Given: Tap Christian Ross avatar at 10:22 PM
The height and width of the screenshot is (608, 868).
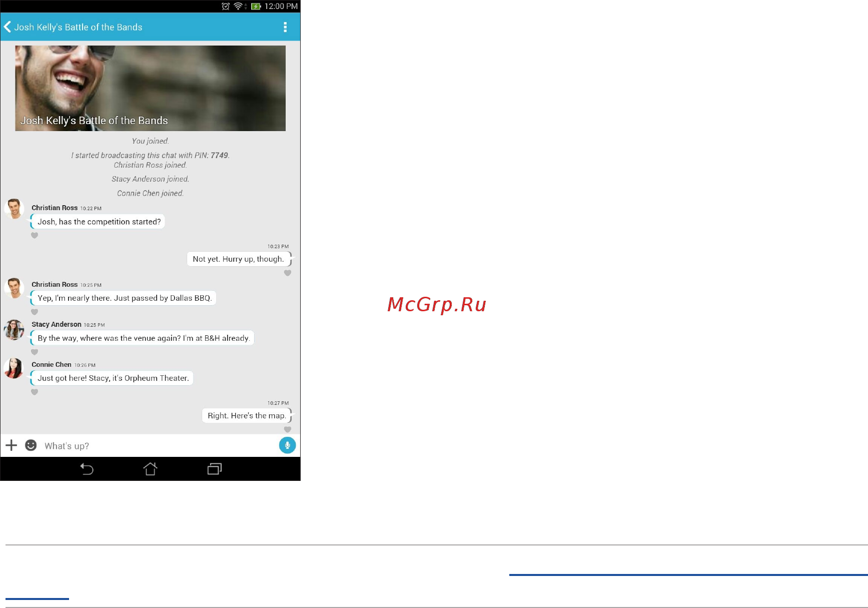Looking at the screenshot, I should tap(14, 209).
